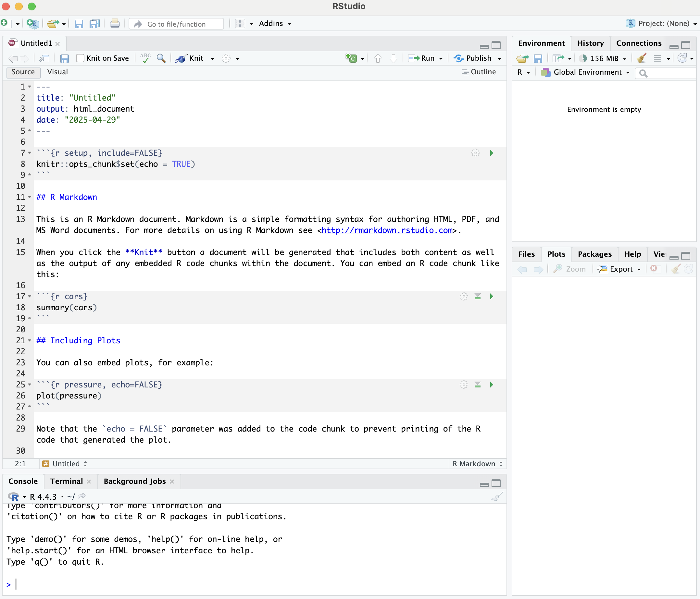Insert a new code chunk
This screenshot has width=700, height=599.
point(351,58)
